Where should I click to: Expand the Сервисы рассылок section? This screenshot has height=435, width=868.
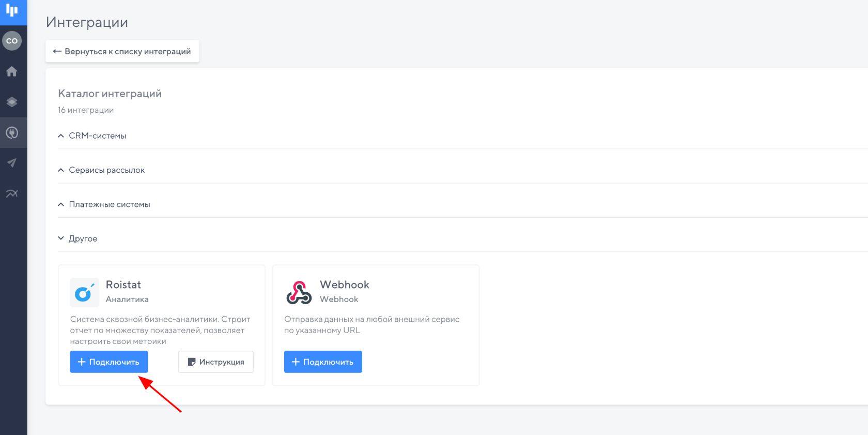click(x=106, y=170)
